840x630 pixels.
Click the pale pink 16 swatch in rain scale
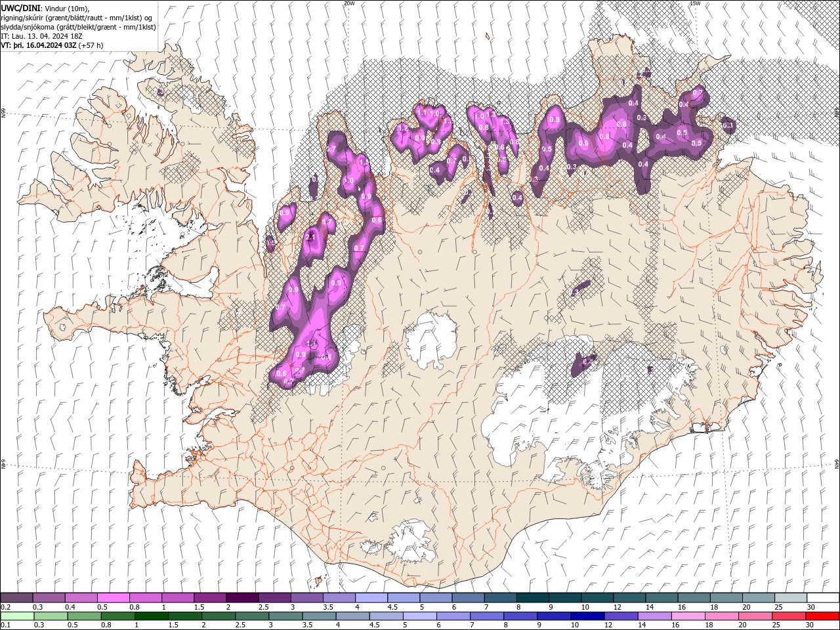tap(688, 616)
